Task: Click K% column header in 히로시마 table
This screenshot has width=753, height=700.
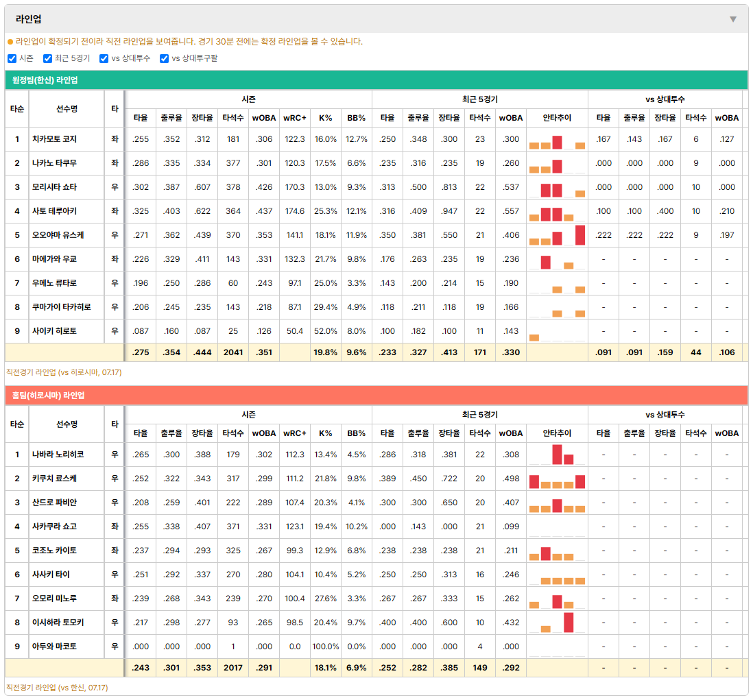Action: tap(325, 433)
